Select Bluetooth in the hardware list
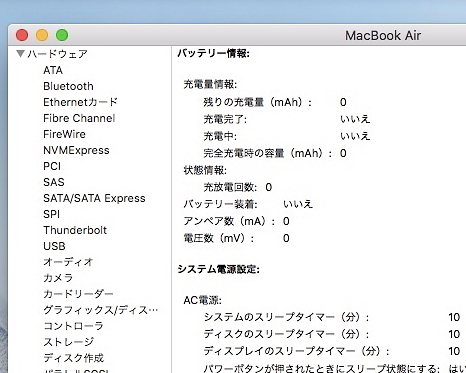The width and height of the screenshot is (466, 373). tap(68, 86)
